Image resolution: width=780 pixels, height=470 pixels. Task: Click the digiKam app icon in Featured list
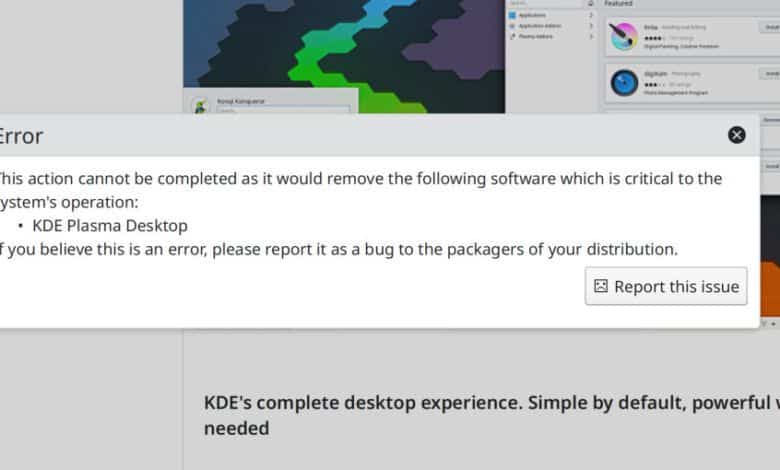[624, 82]
